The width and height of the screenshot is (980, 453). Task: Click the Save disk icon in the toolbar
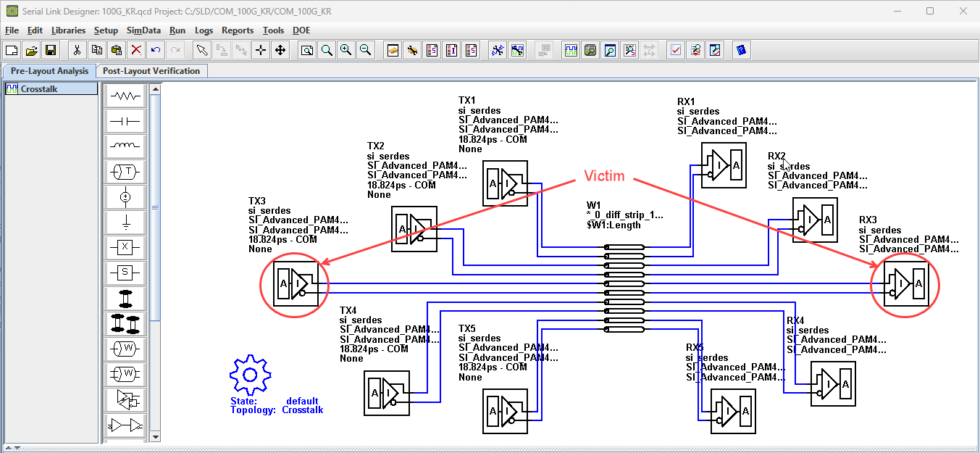[51, 50]
